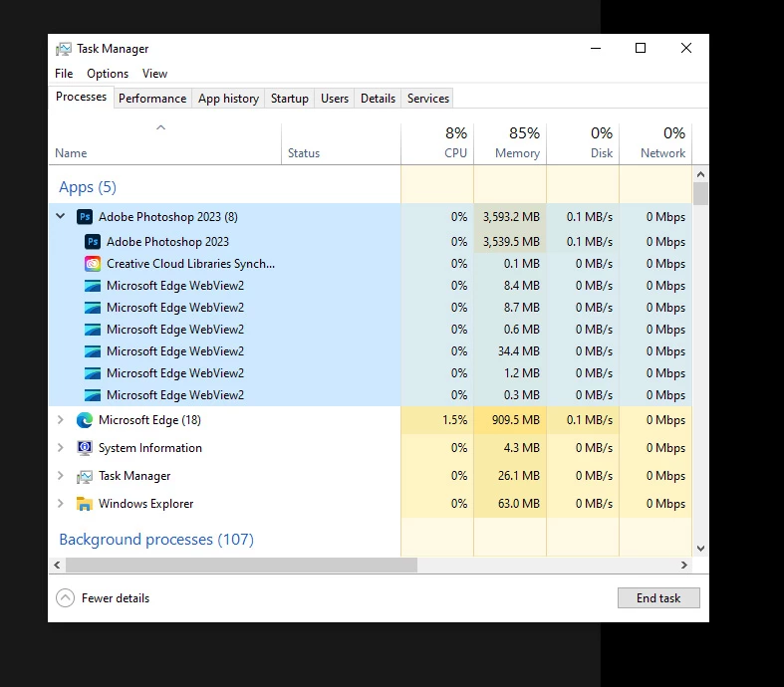Sort by the CPU column header

(437, 144)
